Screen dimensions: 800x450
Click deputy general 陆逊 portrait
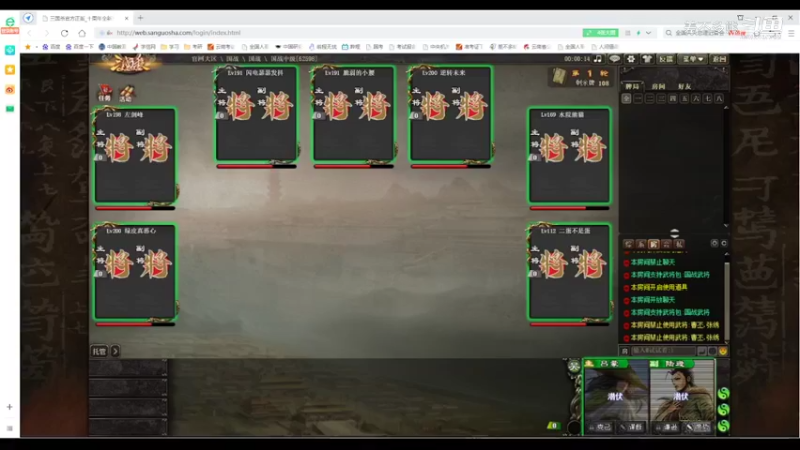pyautogui.click(x=682, y=394)
